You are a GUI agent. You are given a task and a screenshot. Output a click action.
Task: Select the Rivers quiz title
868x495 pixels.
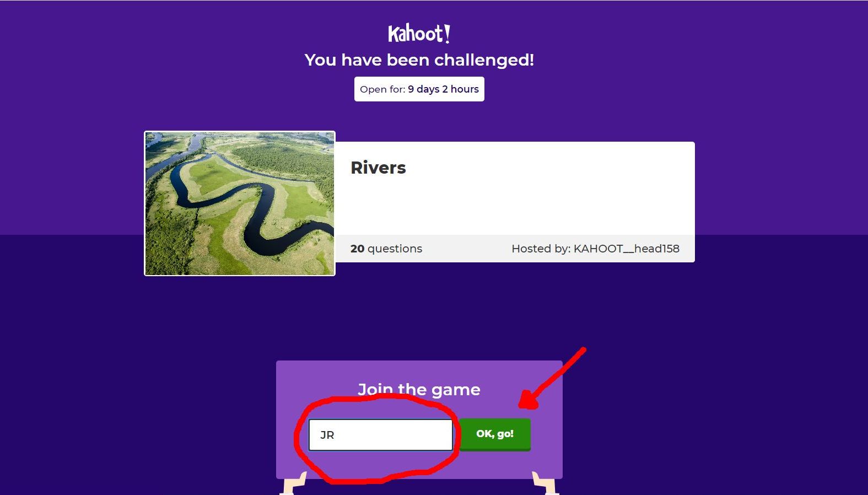(x=378, y=168)
